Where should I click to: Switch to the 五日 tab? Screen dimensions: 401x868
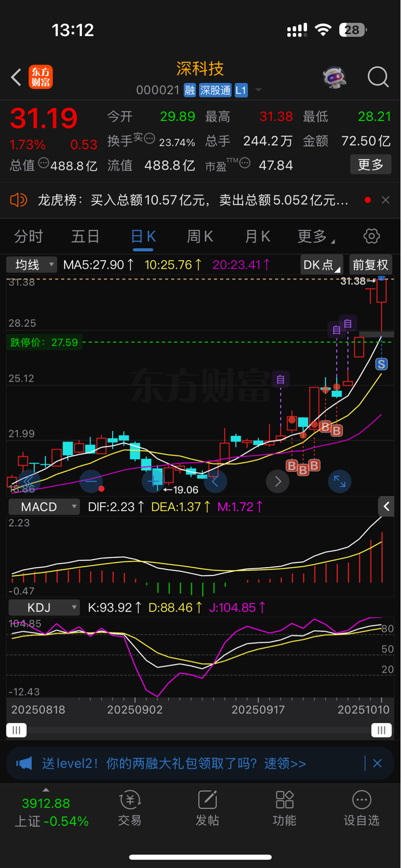(x=86, y=237)
